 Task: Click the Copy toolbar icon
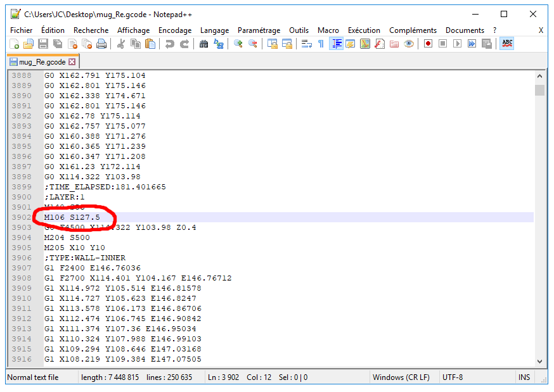pos(135,44)
